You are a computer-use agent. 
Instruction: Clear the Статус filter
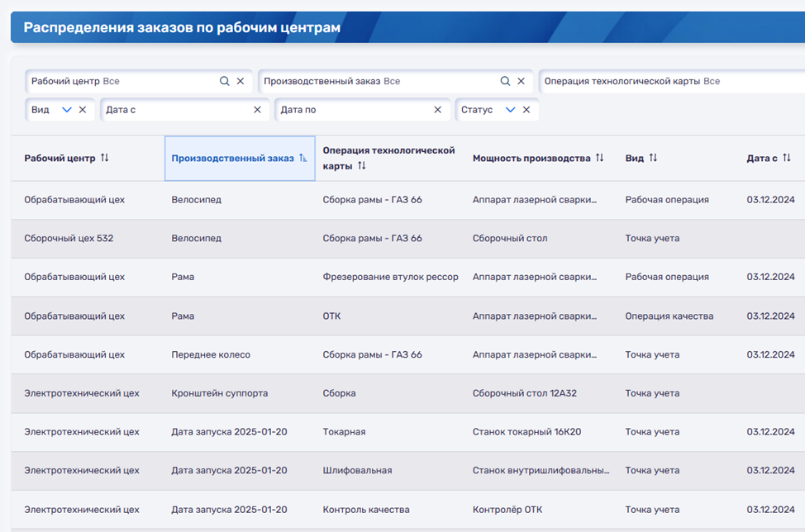(x=526, y=110)
